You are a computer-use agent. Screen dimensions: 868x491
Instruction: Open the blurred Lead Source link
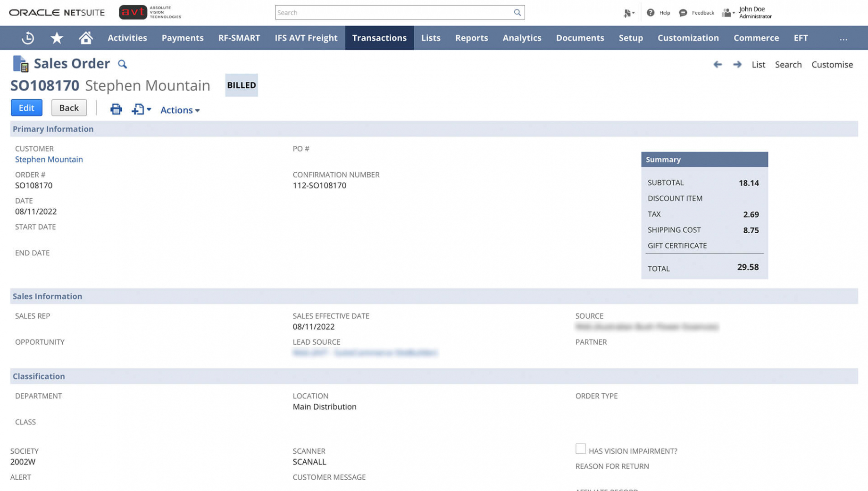365,353
